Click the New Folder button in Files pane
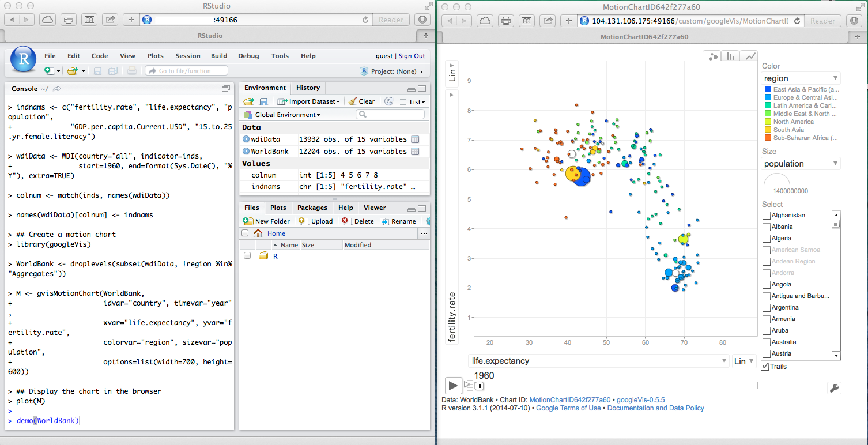This screenshot has width=868, height=445. [x=266, y=221]
